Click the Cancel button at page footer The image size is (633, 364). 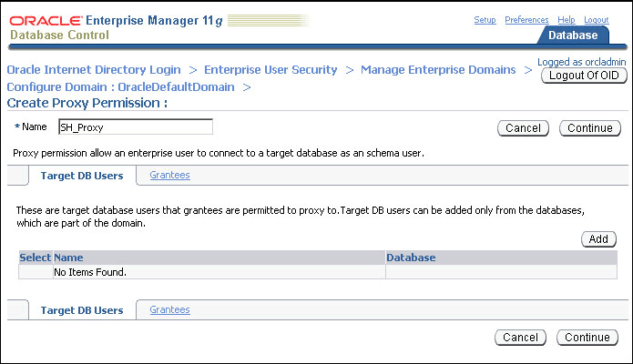click(520, 338)
